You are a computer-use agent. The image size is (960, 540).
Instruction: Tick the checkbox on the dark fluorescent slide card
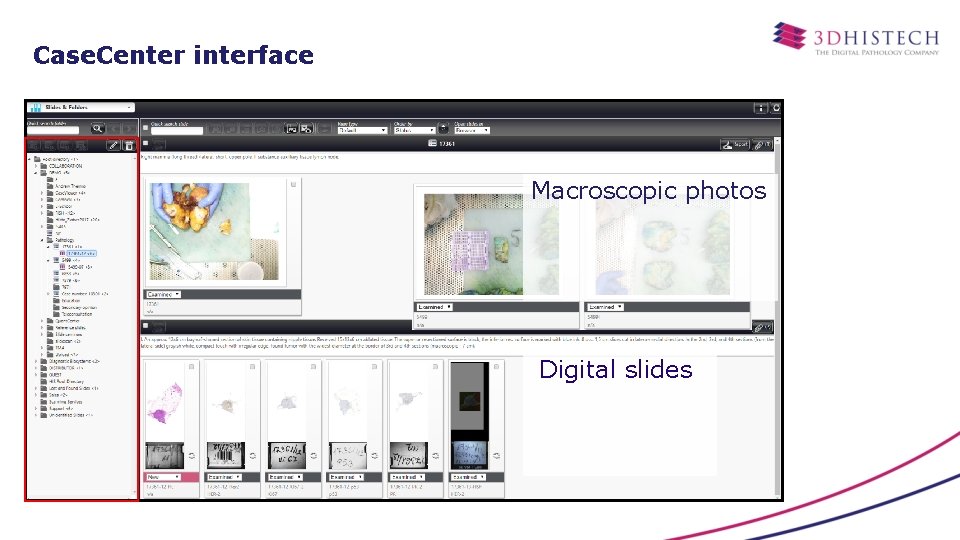point(497,367)
